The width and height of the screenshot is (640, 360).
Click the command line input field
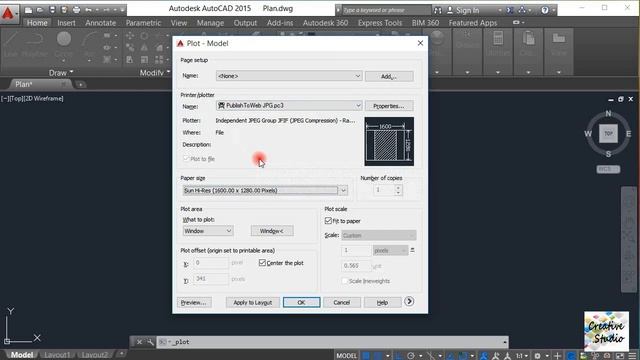click(333, 342)
